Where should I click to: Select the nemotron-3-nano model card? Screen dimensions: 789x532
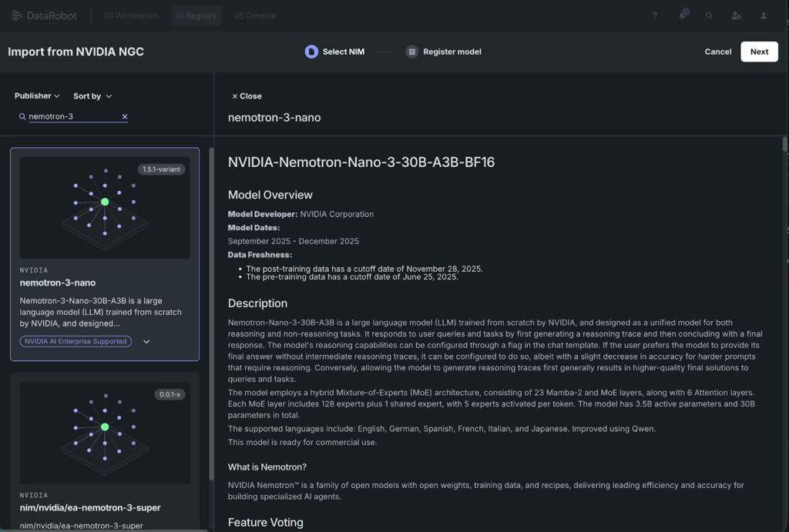pyautogui.click(x=104, y=254)
